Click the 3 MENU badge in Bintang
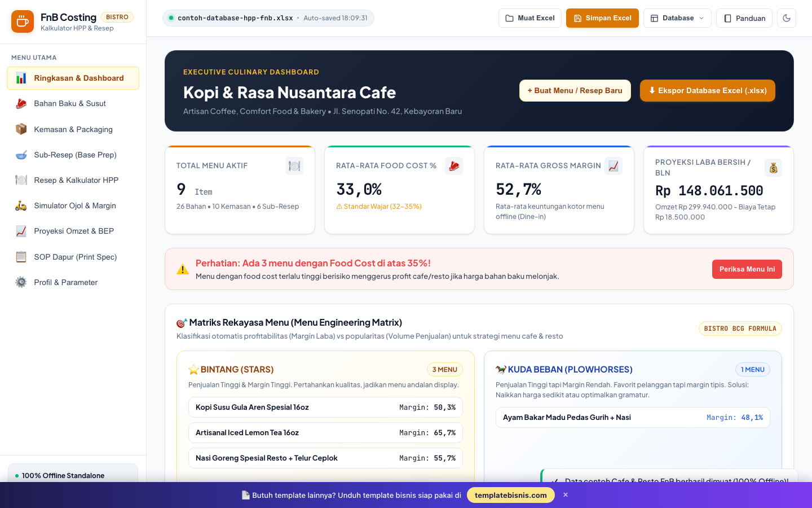 click(x=445, y=370)
